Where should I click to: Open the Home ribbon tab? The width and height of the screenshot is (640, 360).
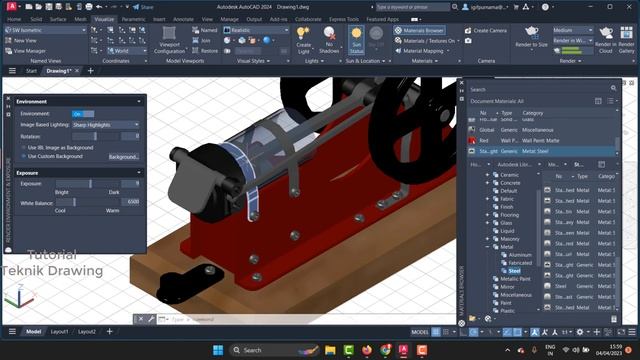click(x=14, y=19)
